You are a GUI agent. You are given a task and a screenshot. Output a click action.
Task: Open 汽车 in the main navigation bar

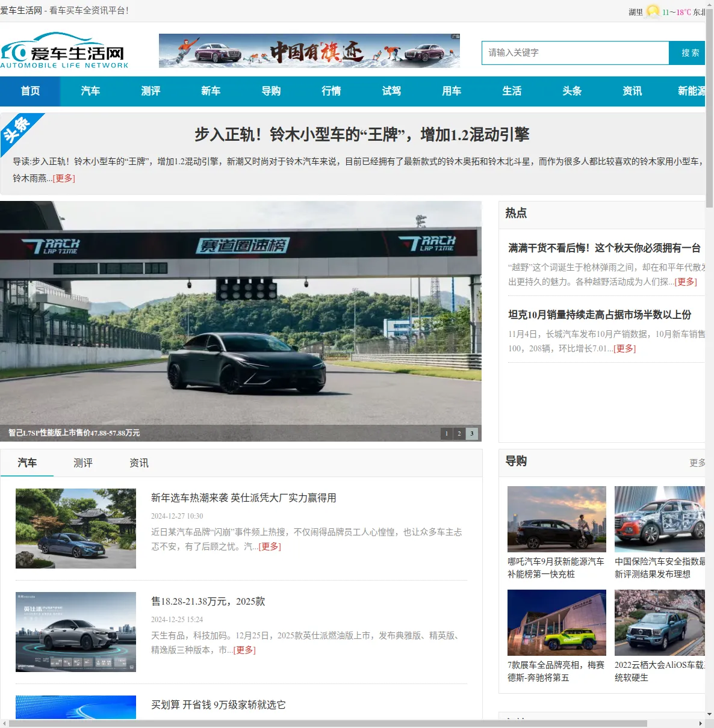pos(90,91)
